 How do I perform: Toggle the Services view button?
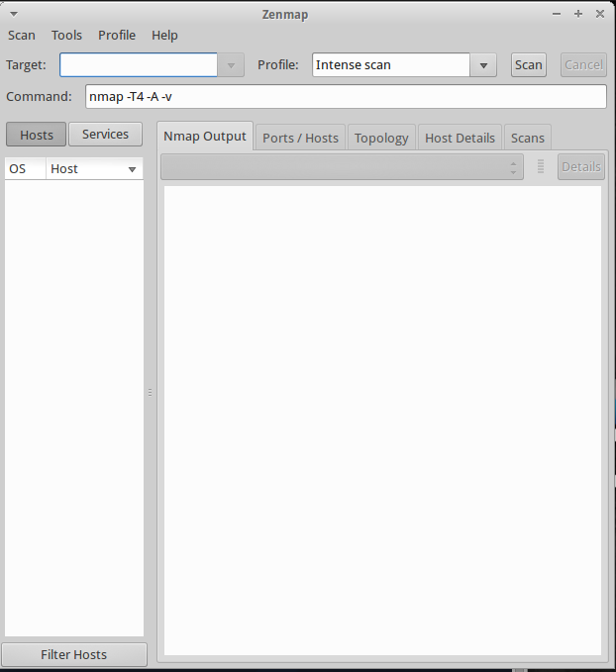coord(106,135)
